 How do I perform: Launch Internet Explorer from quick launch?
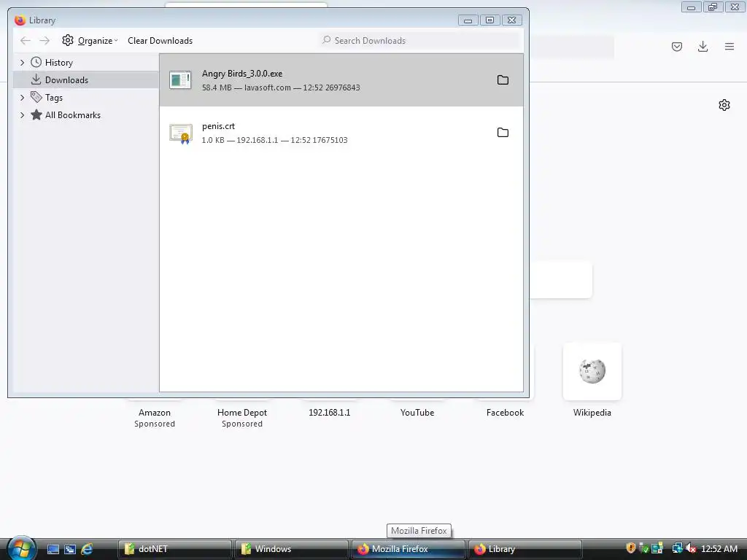coord(88,549)
